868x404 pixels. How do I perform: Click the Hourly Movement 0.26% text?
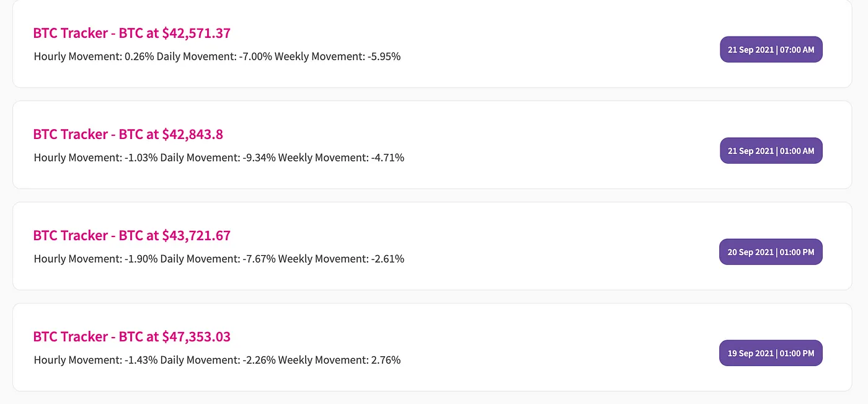click(94, 56)
